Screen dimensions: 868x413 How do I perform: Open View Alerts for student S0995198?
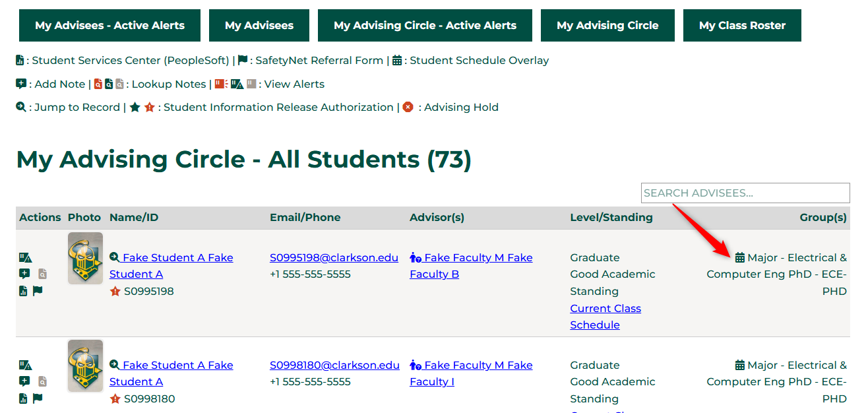point(25,258)
